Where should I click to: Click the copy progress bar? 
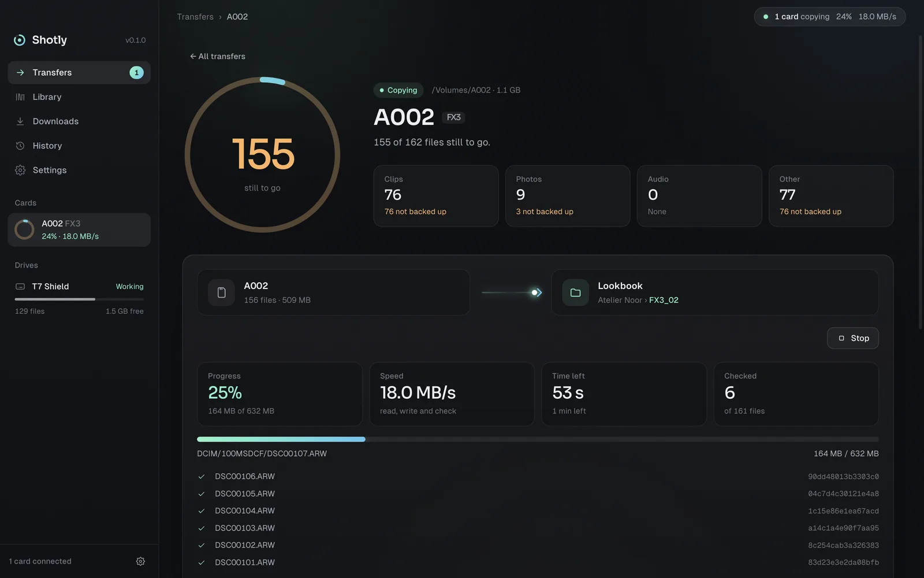point(538,439)
